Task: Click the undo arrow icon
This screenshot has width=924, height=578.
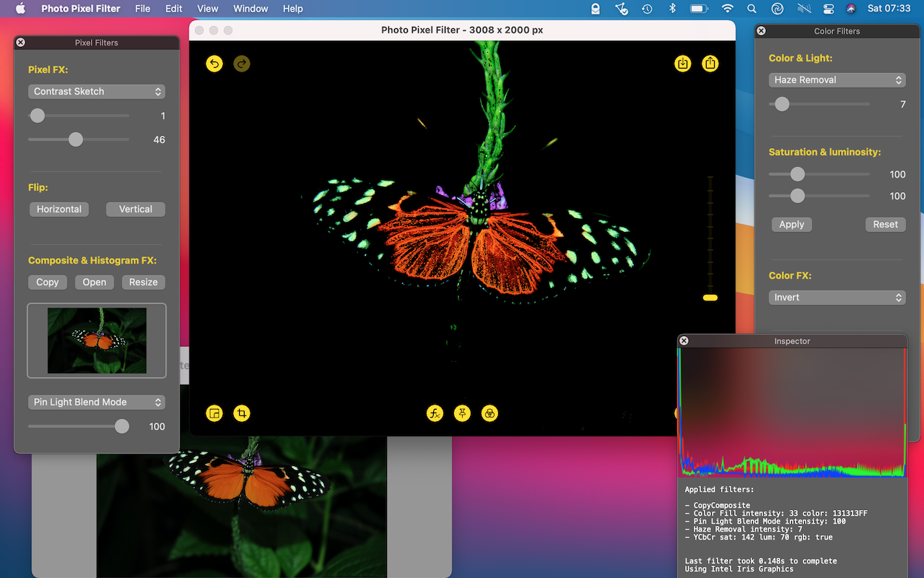Action: (214, 64)
